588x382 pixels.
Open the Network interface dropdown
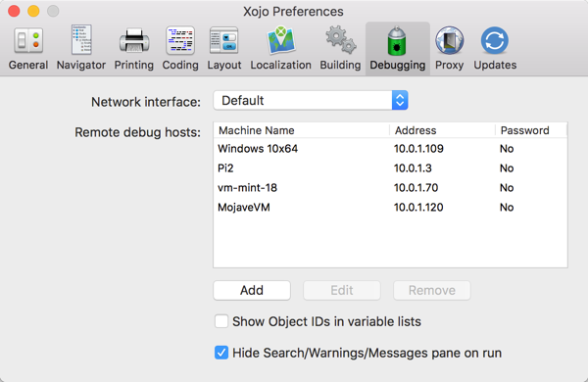tap(311, 100)
